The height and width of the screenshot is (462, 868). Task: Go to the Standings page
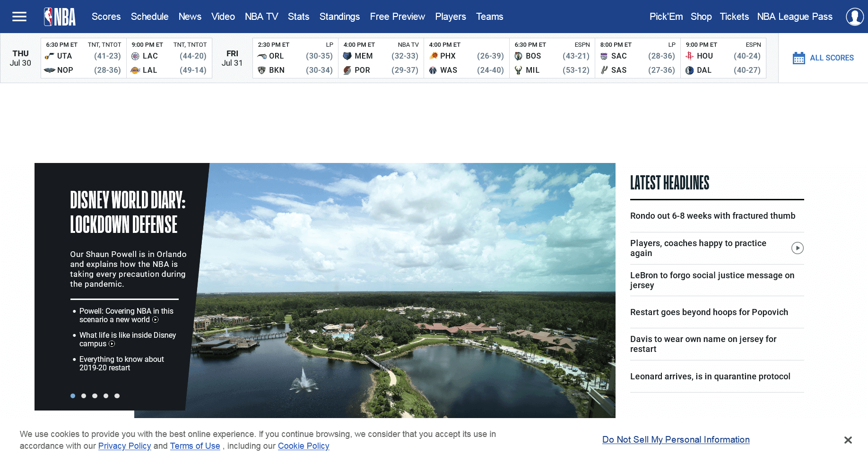[339, 17]
